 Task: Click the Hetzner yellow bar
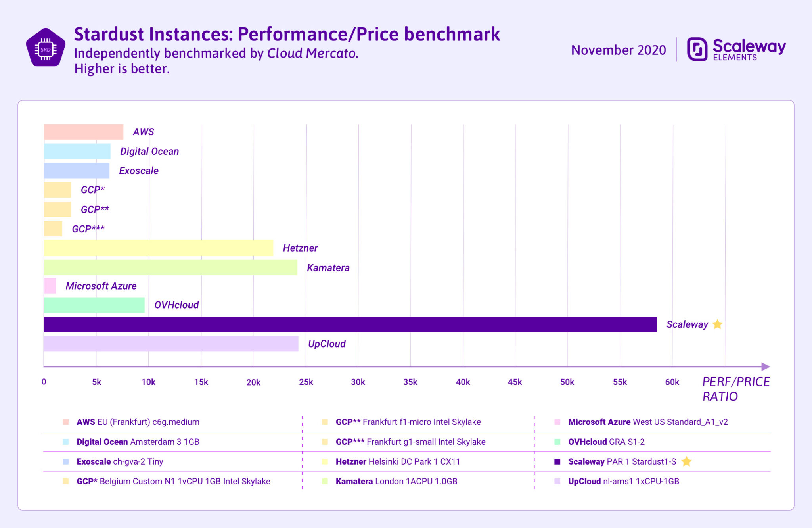158,248
